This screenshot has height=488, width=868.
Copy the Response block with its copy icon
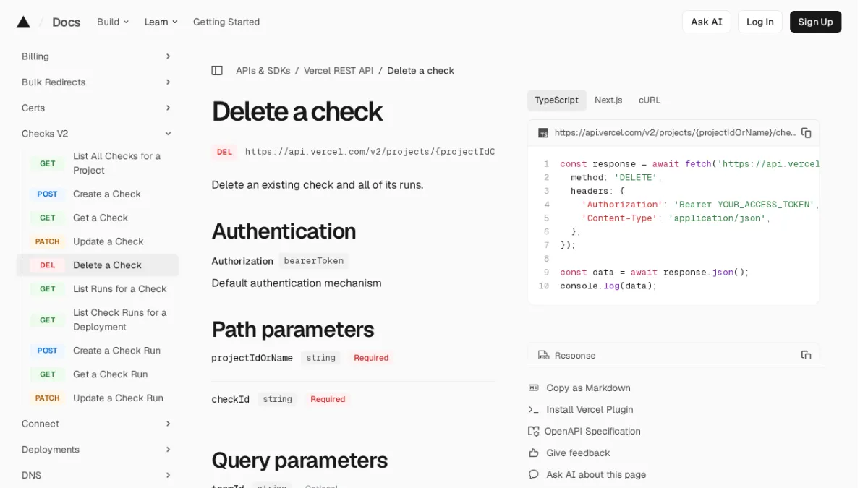click(807, 355)
